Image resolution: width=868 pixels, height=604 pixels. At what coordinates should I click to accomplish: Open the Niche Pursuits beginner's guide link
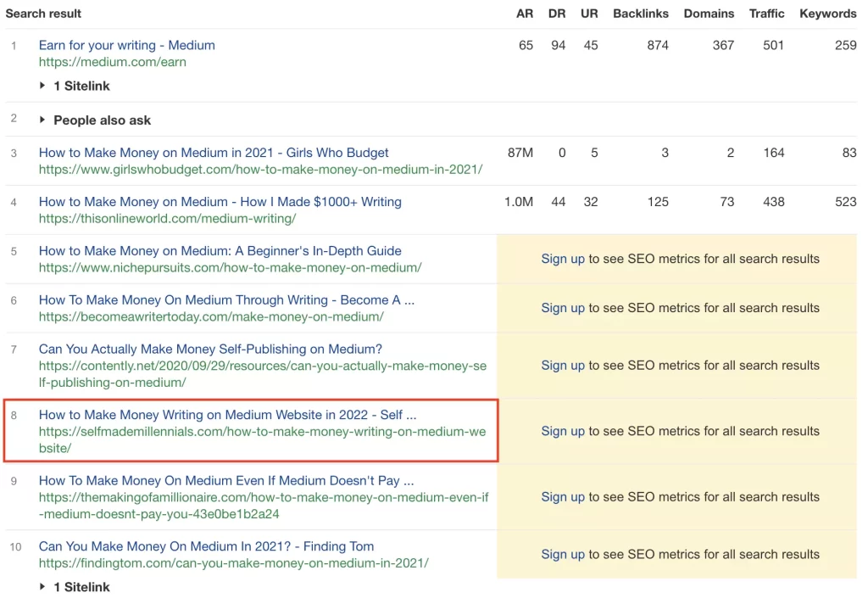[x=224, y=251]
